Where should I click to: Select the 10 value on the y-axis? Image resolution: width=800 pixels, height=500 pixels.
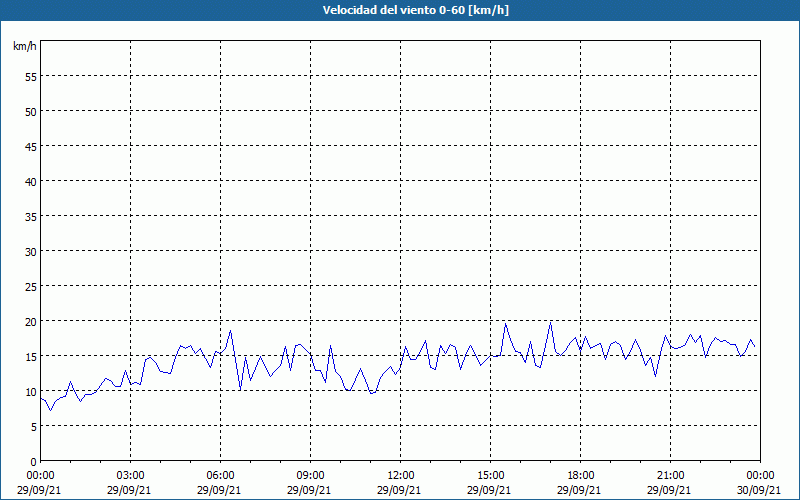click(x=31, y=391)
